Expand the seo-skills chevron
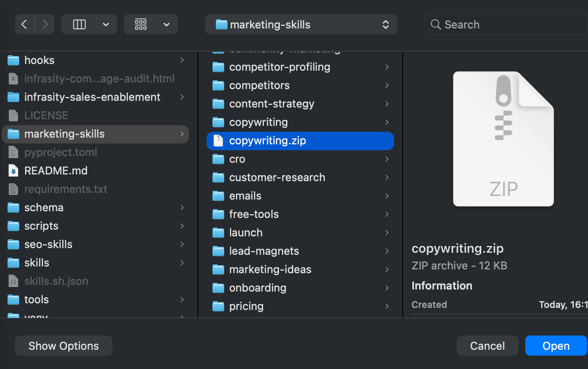 pyautogui.click(x=182, y=244)
